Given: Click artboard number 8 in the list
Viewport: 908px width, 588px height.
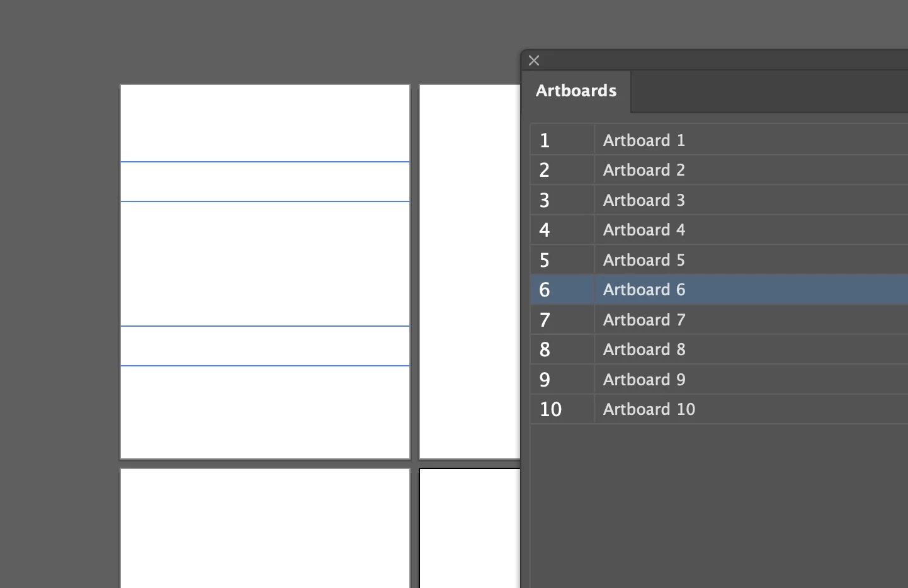Looking at the screenshot, I should click(545, 349).
